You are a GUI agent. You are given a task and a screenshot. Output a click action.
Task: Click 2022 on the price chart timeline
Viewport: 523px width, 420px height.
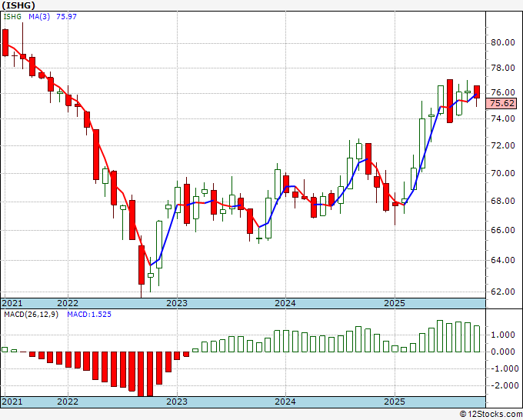point(68,303)
